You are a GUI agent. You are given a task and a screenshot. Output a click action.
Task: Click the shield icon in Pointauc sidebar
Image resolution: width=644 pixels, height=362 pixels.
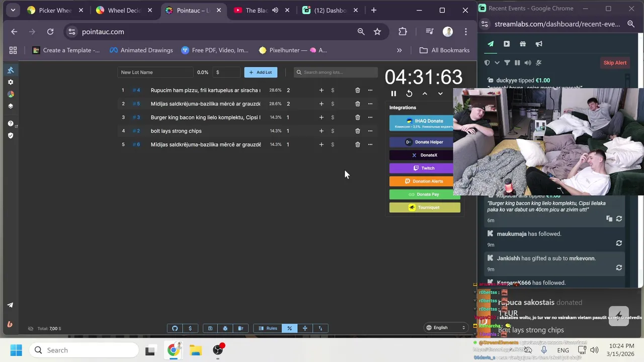click(x=11, y=135)
